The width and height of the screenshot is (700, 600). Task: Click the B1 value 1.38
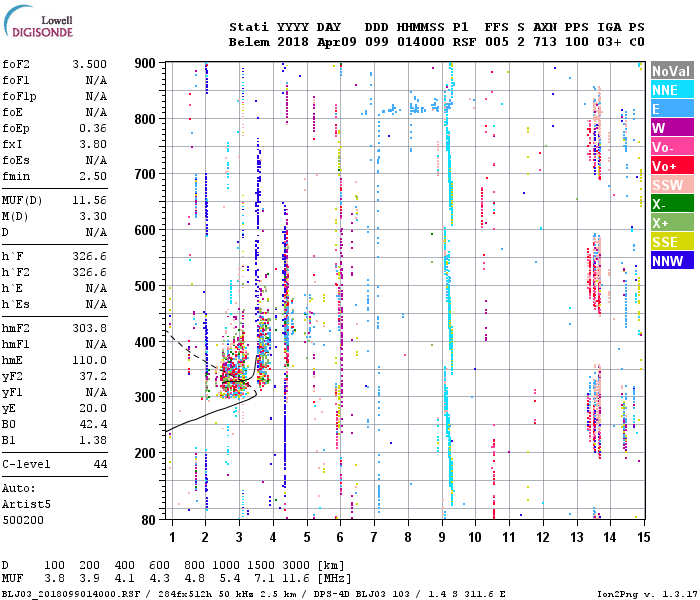pyautogui.click(x=93, y=440)
